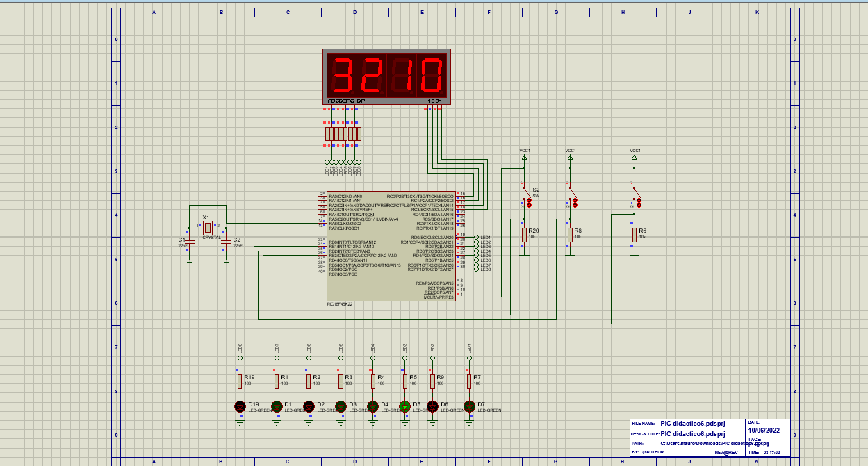The width and height of the screenshot is (868, 466).
Task: Click digit 0 on the seven-segment display
Action: pyautogui.click(x=431, y=75)
